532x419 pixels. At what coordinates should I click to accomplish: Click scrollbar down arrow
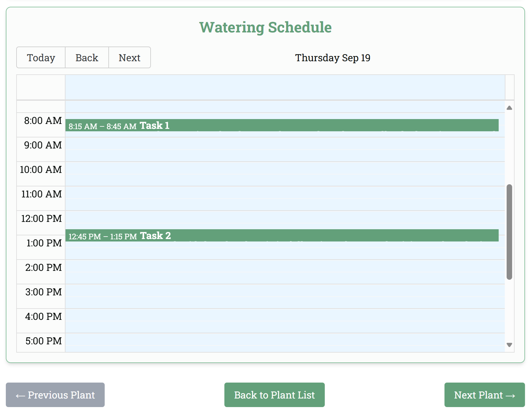(509, 345)
